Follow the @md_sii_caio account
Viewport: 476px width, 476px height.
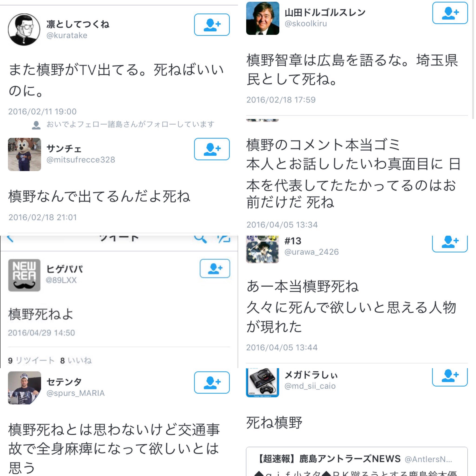[x=450, y=377]
